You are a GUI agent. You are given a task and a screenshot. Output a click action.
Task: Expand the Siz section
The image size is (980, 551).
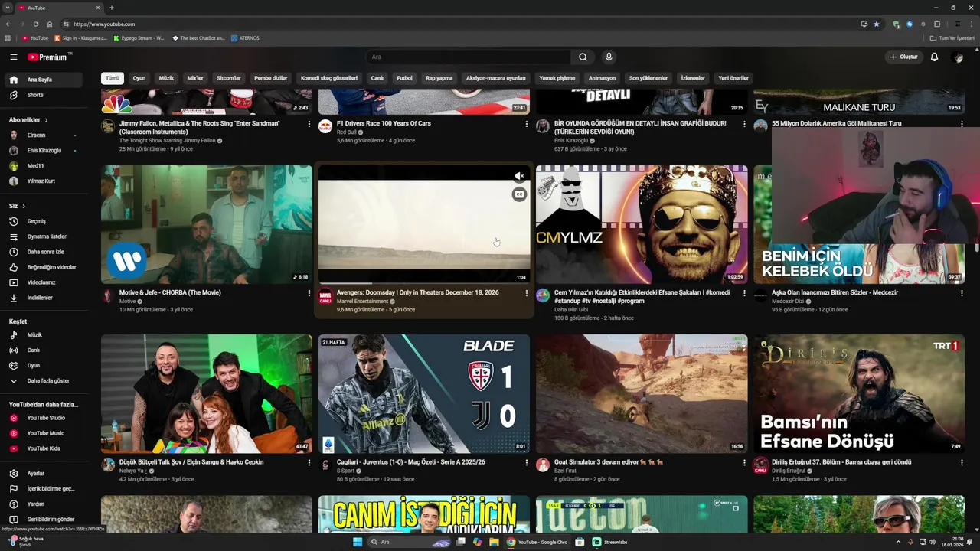[x=17, y=206]
